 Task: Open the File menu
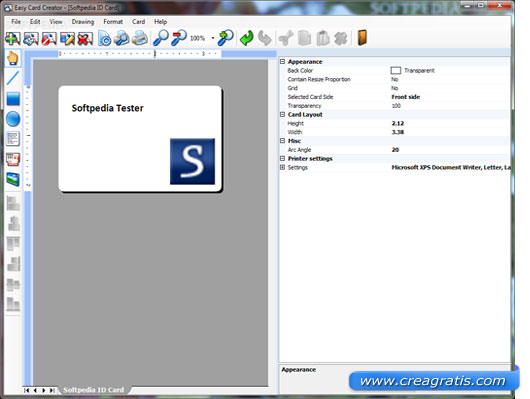[x=16, y=22]
